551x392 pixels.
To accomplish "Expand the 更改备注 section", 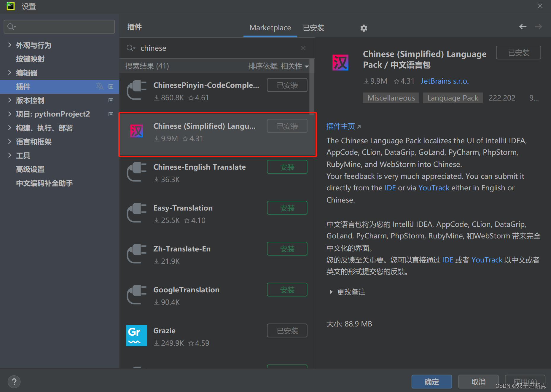I will (331, 292).
